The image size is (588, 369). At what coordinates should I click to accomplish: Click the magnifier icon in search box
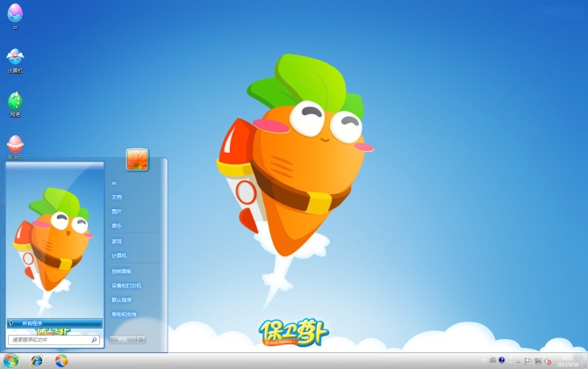pos(94,340)
